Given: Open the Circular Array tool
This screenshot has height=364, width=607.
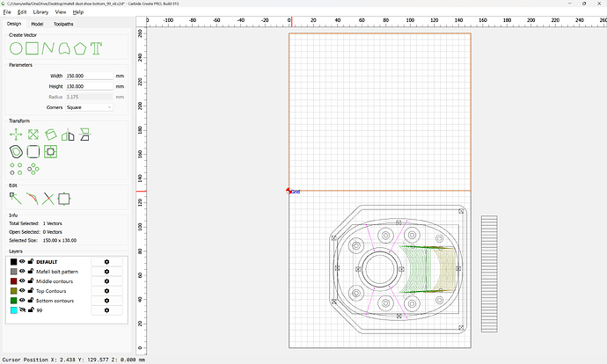Looking at the screenshot, I should (x=33, y=169).
